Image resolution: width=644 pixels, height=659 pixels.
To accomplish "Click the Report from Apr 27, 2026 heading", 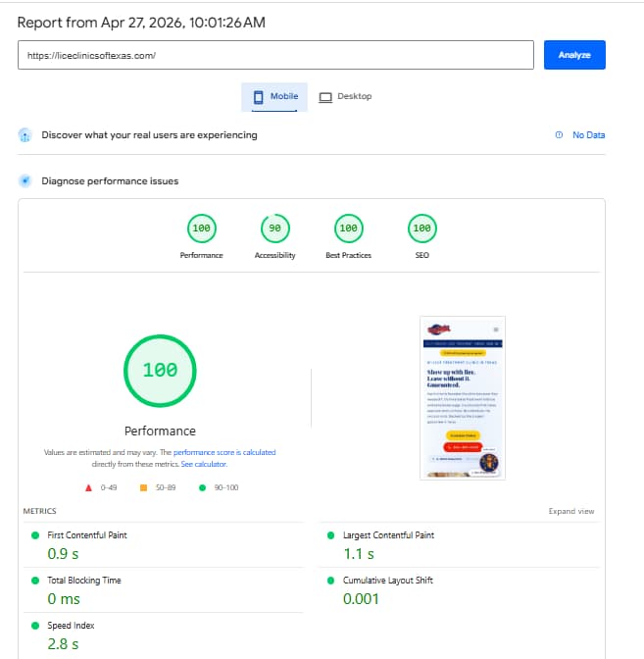I will coord(141,23).
